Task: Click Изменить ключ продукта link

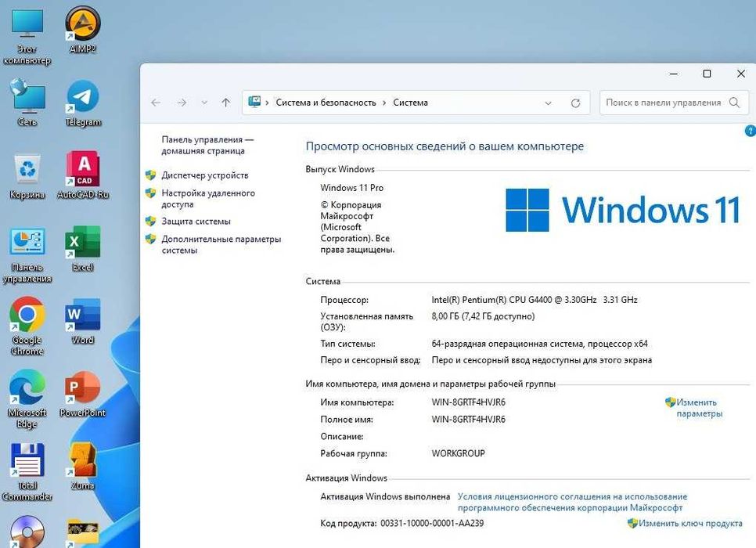Action: [690, 523]
